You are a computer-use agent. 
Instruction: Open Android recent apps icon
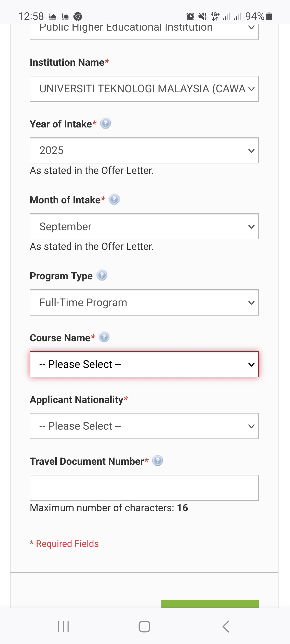[63, 627]
